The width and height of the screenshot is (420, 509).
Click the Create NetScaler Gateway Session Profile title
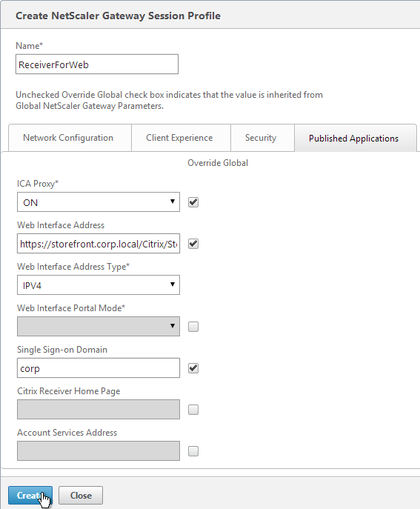click(118, 16)
